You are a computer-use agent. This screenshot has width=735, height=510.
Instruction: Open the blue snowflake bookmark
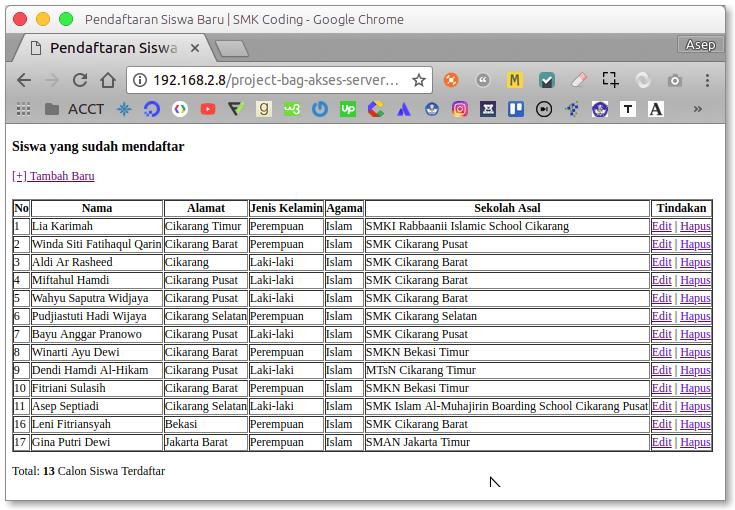point(124,109)
